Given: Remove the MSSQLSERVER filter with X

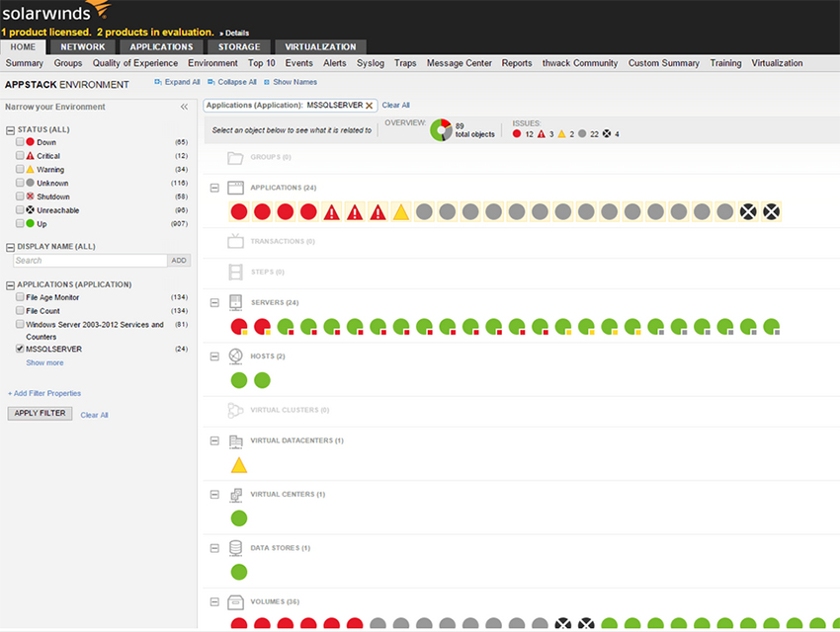Looking at the screenshot, I should point(370,106).
